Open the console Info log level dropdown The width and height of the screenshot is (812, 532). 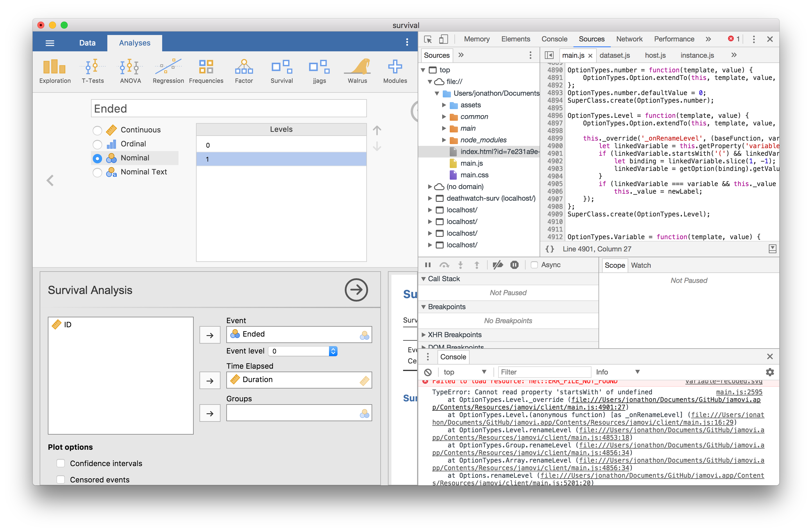tap(617, 372)
